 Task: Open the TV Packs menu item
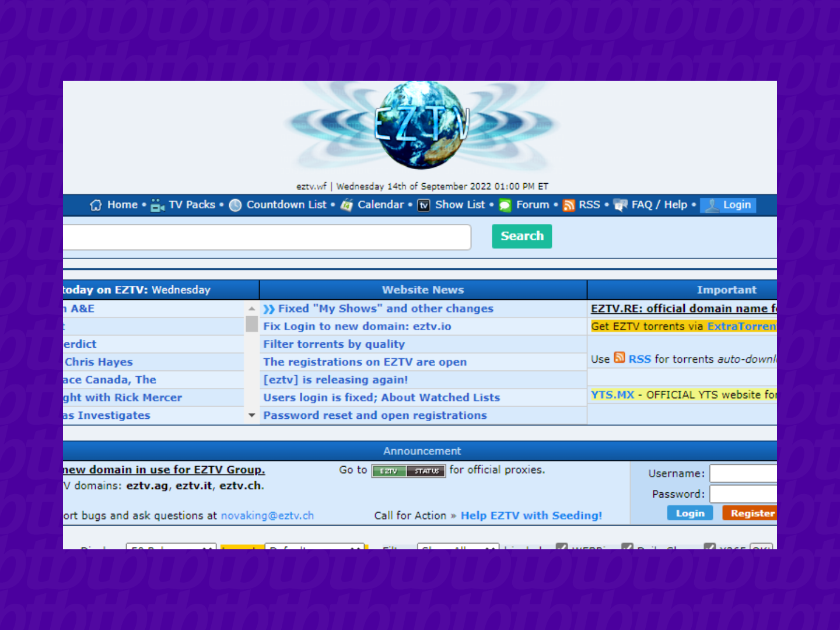(x=192, y=205)
